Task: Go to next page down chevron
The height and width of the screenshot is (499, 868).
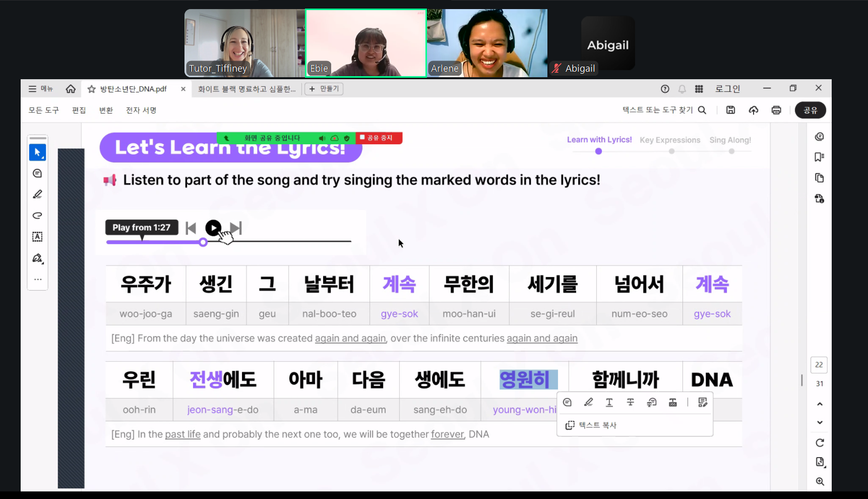Action: coord(820,422)
